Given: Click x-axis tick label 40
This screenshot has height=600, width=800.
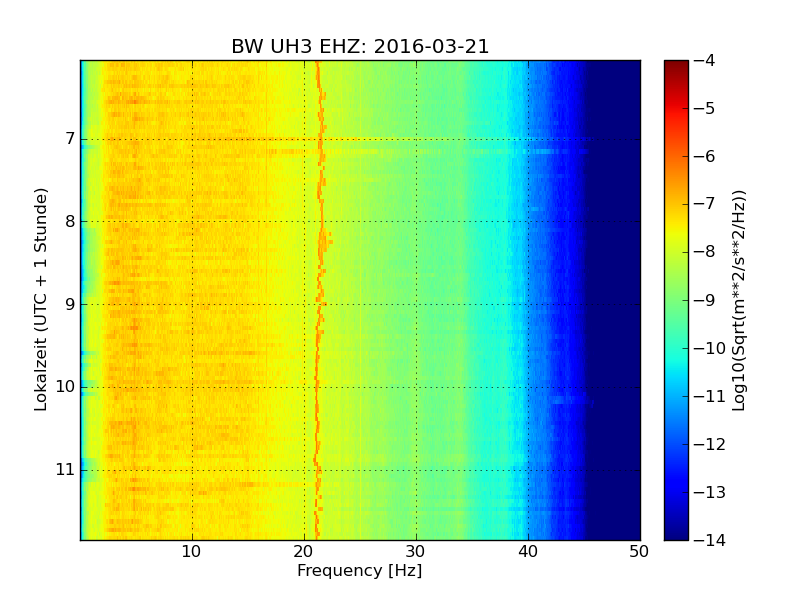Looking at the screenshot, I should point(528,552).
